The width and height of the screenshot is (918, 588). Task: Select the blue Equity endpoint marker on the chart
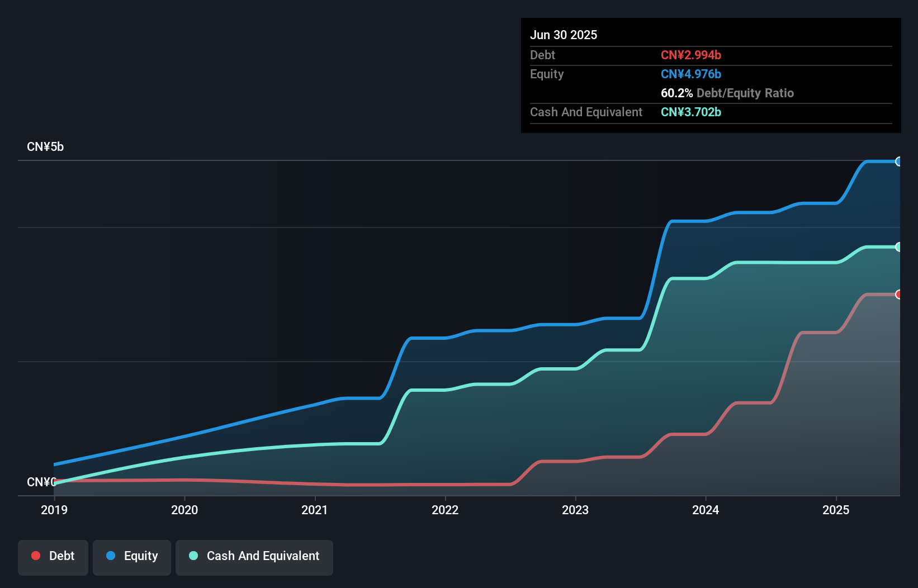click(899, 162)
